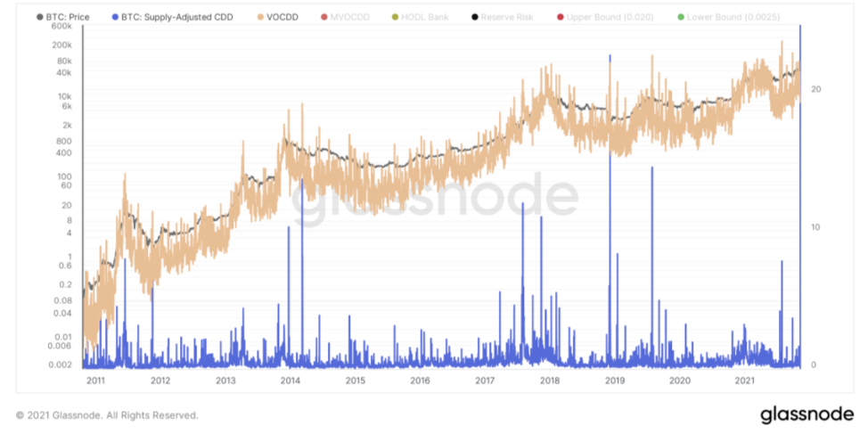The width and height of the screenshot is (868, 434).
Task: Click the 600k label on the price axis
Action: coord(61,25)
